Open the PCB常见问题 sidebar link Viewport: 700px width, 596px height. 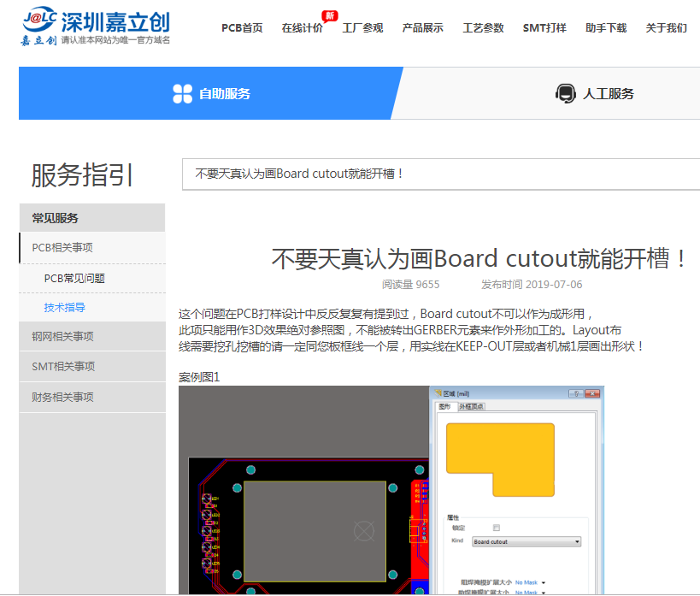tap(74, 278)
